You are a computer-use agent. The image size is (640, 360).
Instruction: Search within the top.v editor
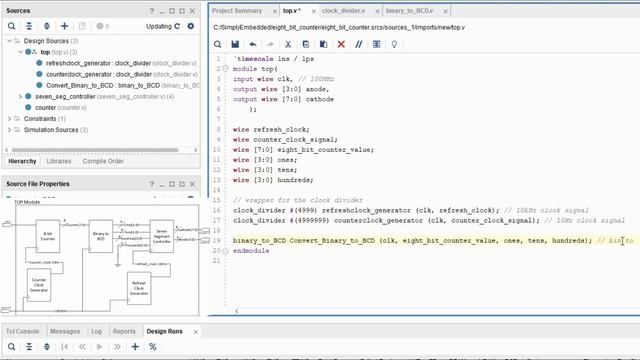tap(218, 44)
